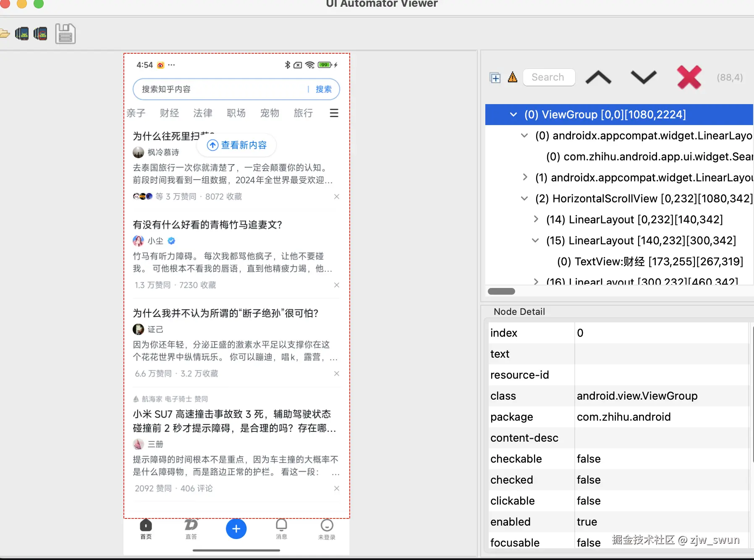This screenshot has height=560, width=754.
Task: Click author avatar of 小尘
Action: tap(138, 241)
